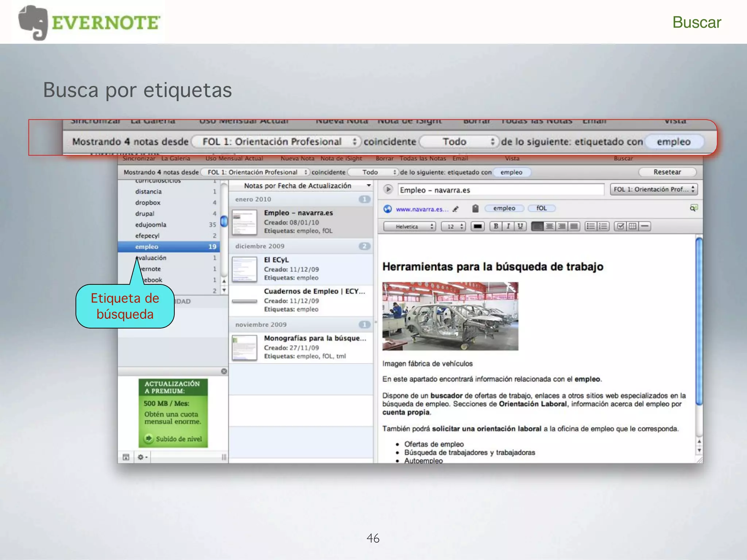Image resolution: width=747 pixels, height=560 pixels.
Task: Insert a table into the note
Action: (633, 226)
